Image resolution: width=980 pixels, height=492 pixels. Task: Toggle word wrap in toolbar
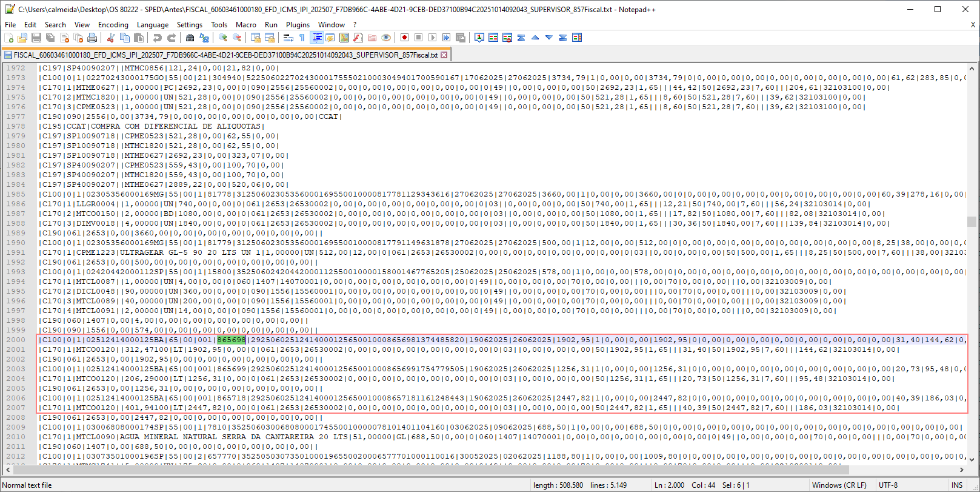[x=288, y=38]
